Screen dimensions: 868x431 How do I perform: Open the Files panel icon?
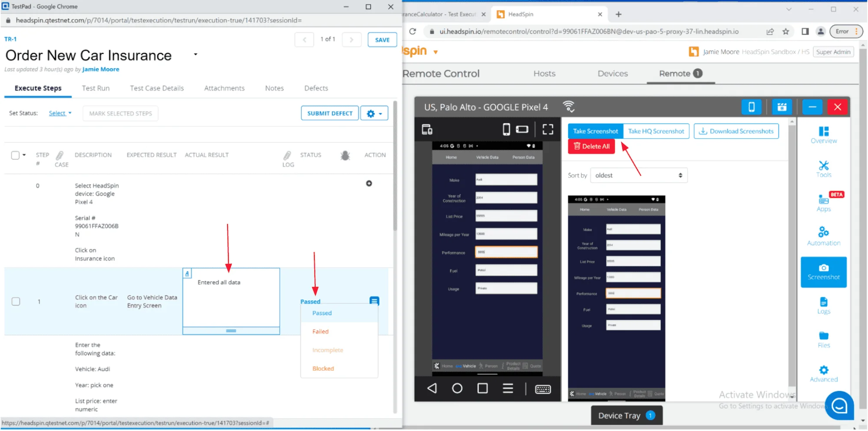tap(823, 339)
